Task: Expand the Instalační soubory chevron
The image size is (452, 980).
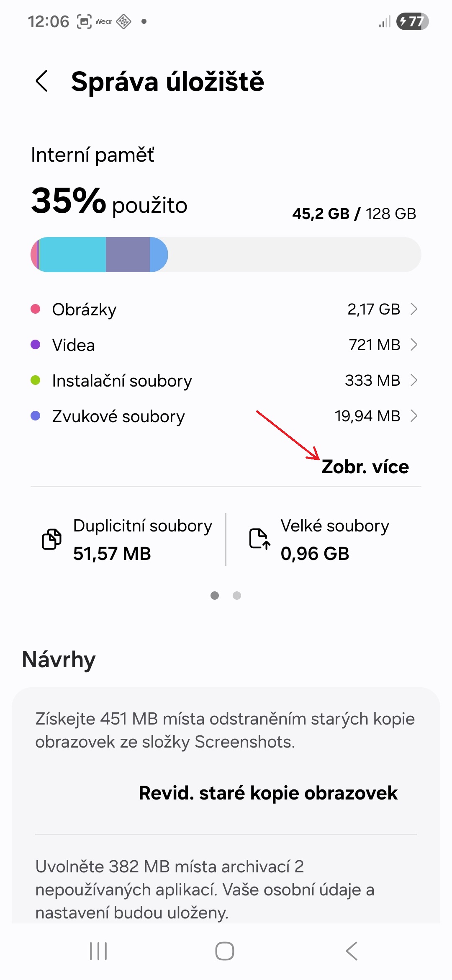Action: tap(414, 380)
